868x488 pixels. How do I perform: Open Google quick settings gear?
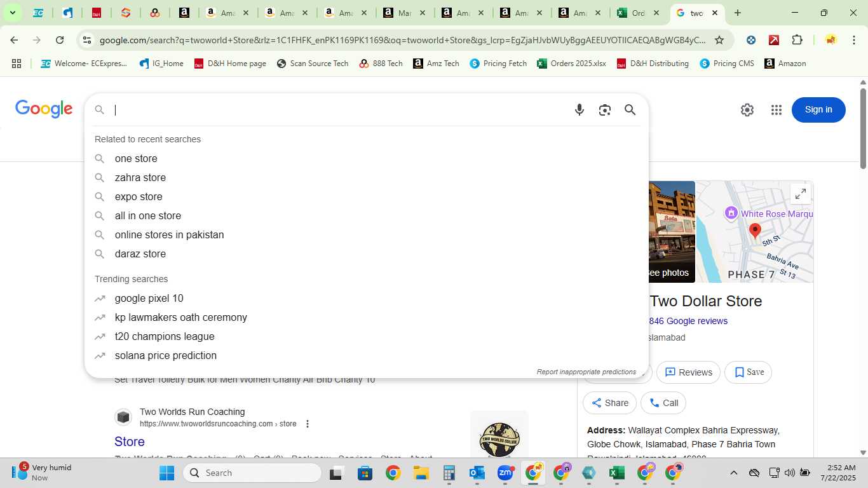pyautogui.click(x=747, y=110)
